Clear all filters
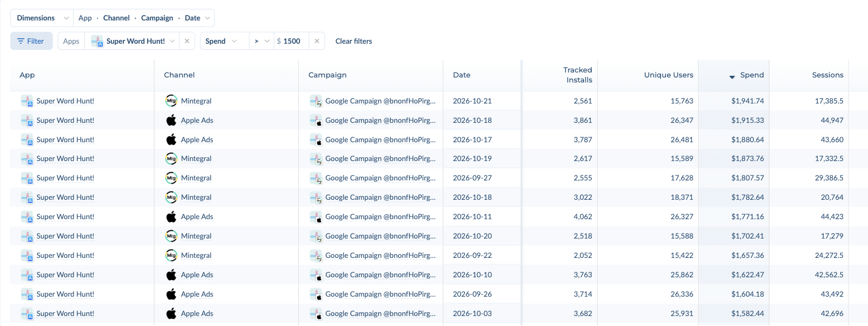Screen dimensions: 868x326 coord(354,41)
